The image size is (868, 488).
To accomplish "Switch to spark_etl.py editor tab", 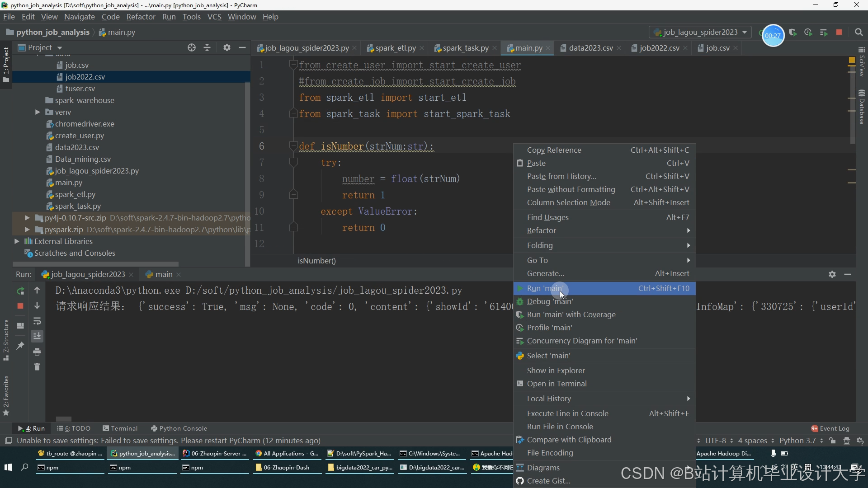I will point(395,48).
